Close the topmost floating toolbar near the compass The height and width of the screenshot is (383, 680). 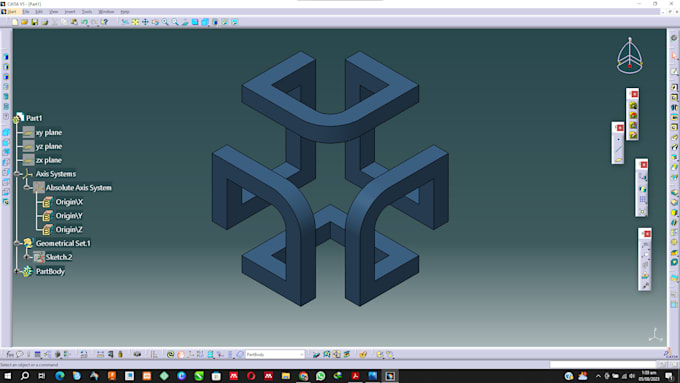tap(634, 94)
